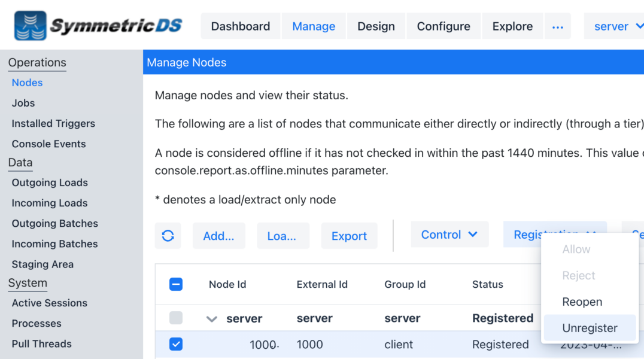Image resolution: width=644 pixels, height=359 pixels.
Task: Collapse the server node row
Action: [212, 318]
